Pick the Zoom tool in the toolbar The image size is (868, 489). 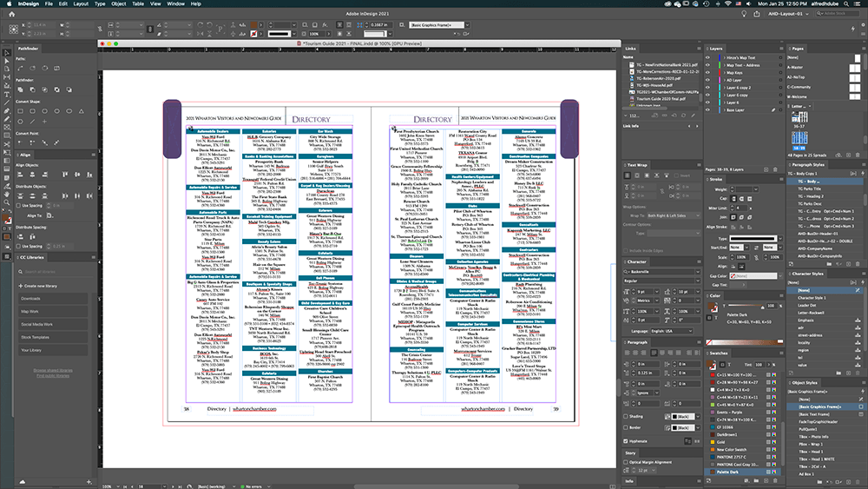6,201
